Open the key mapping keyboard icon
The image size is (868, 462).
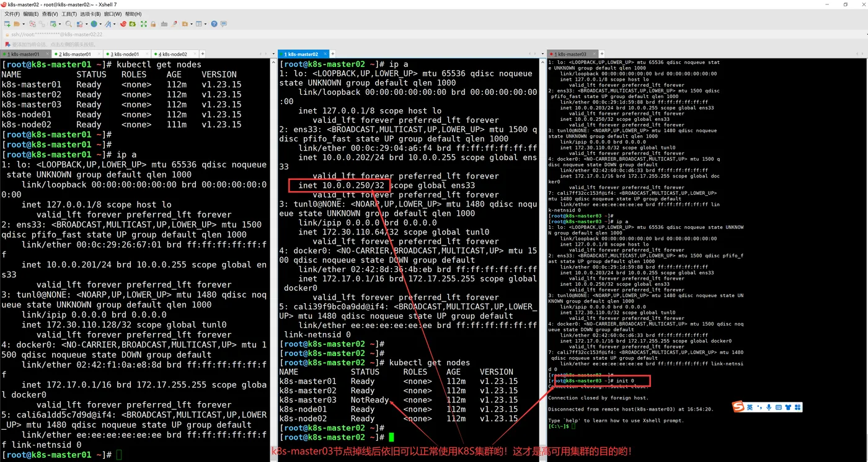pos(164,24)
